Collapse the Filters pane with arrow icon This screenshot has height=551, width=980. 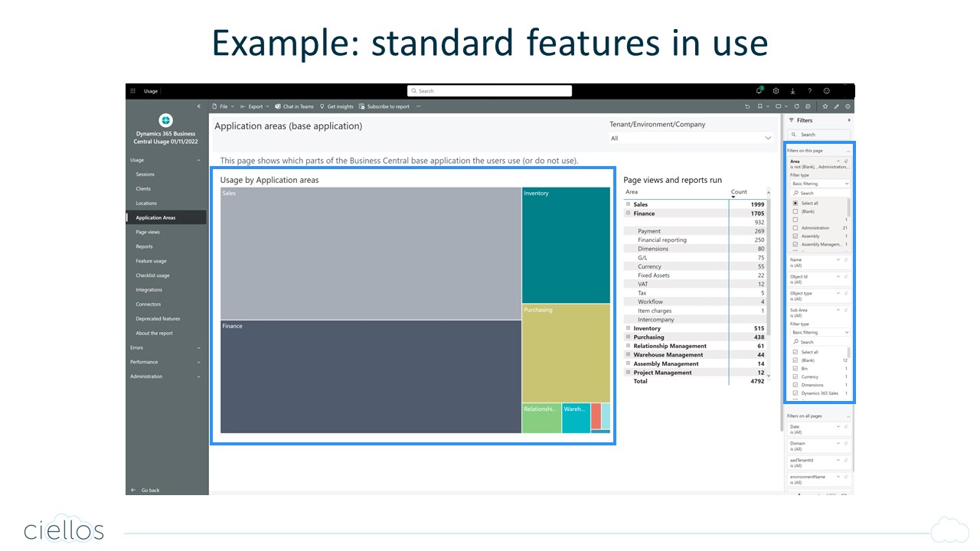click(848, 120)
